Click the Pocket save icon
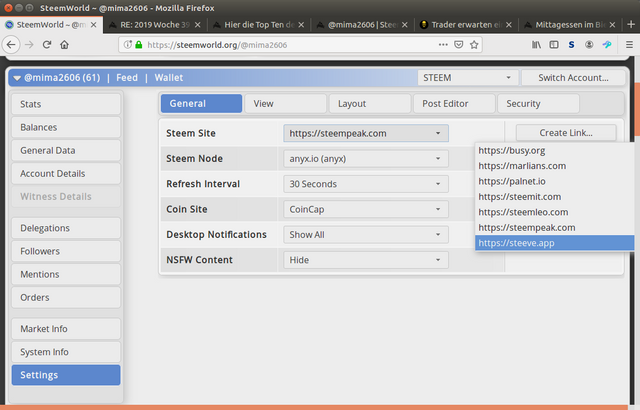 click(458, 45)
